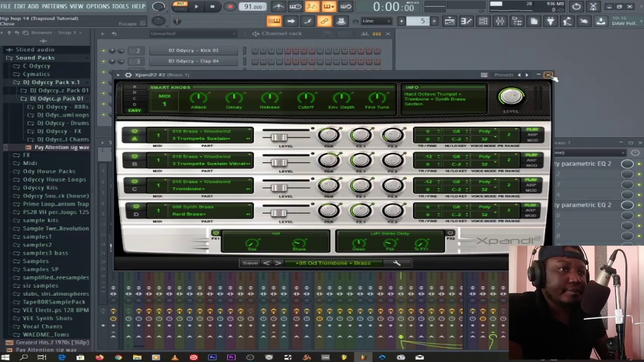Click part D level slider handle
Screen dimensions: 644x362
(279, 213)
